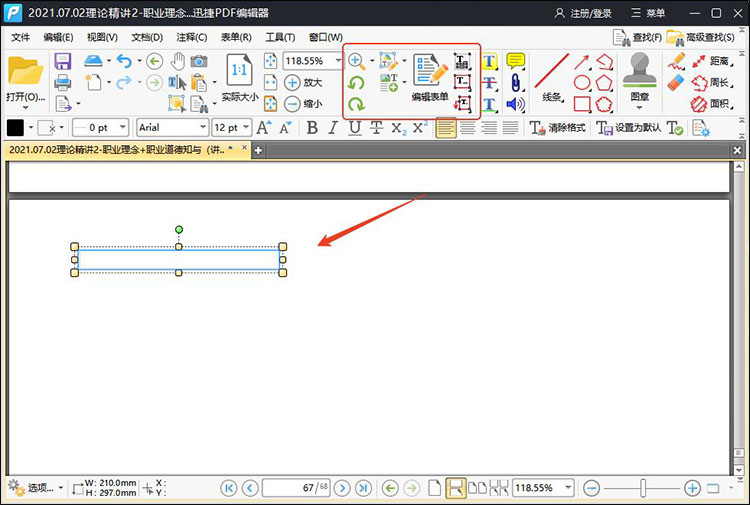The image size is (750, 505).
Task: Open the 工具(T) menu
Action: [x=280, y=37]
